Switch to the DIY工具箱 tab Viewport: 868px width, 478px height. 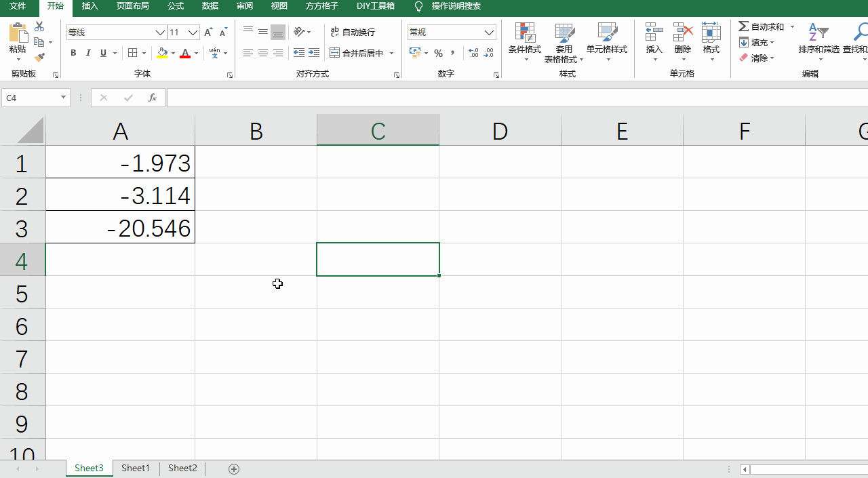376,6
